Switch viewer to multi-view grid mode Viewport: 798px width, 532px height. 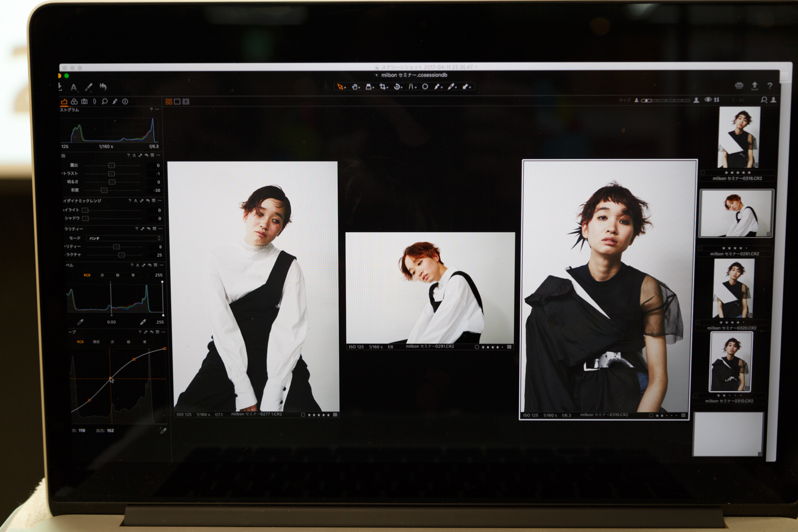click(169, 101)
